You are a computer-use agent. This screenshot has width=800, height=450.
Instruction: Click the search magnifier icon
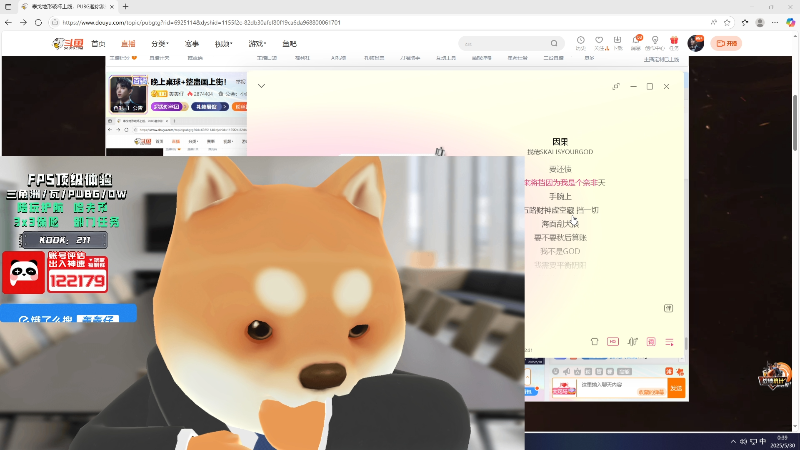click(x=554, y=43)
